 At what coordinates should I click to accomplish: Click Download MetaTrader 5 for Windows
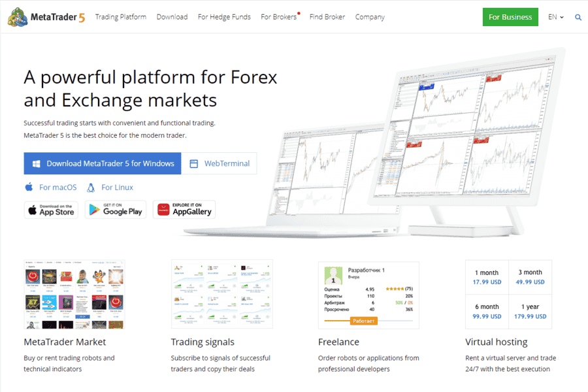coord(103,163)
